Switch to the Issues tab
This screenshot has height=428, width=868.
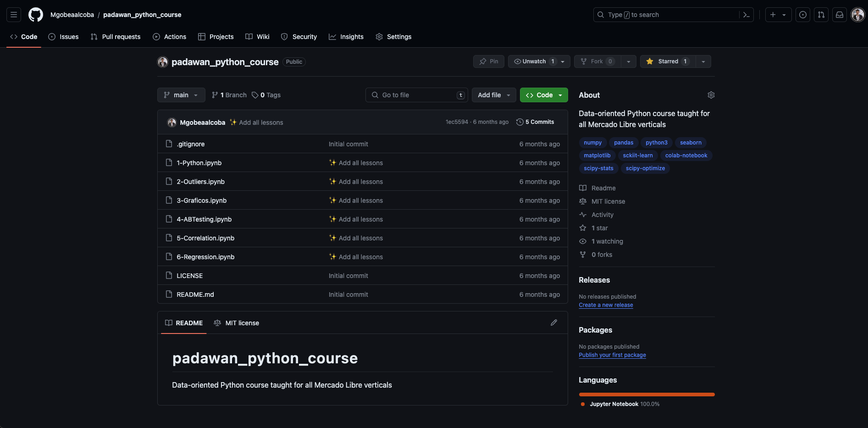[64, 37]
